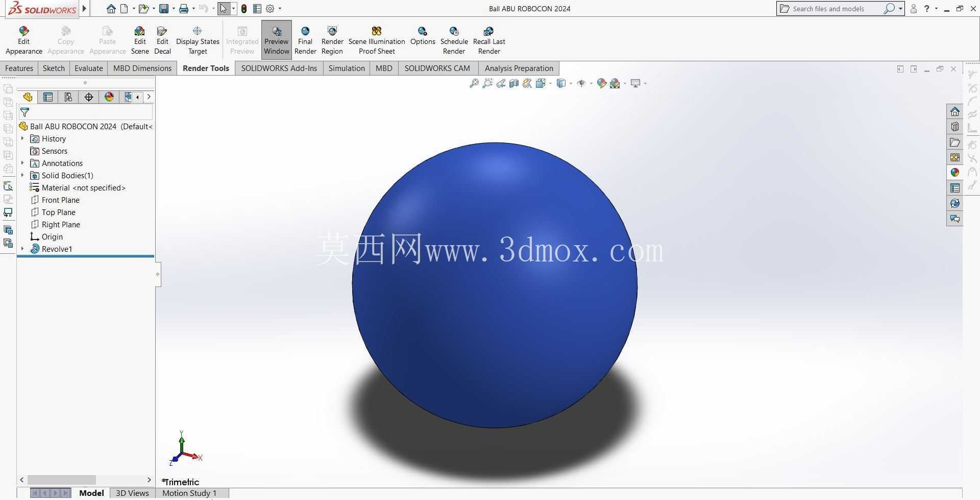The width and height of the screenshot is (980, 500).
Task: Click the Home icon in the title toolbar
Action: (x=111, y=9)
